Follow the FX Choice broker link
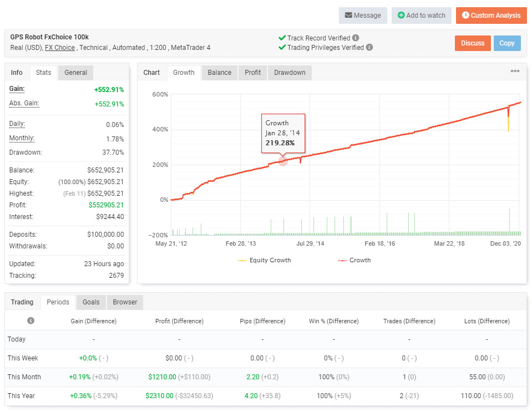The height and width of the screenshot is (412, 532). coord(60,48)
